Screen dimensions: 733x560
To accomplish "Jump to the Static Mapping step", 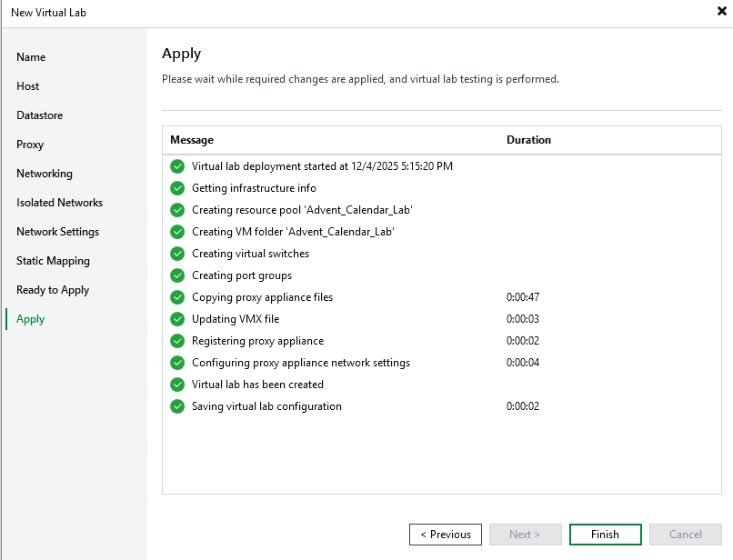I will (53, 261).
